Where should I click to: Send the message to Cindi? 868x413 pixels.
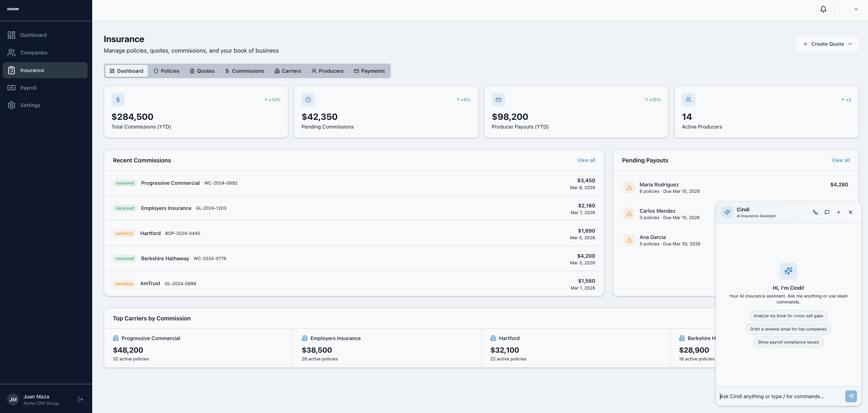click(851, 397)
